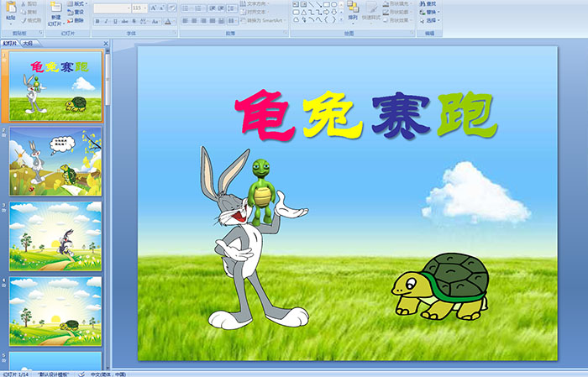Click Distributed alignment icon
Viewport: 588px width, 377px height.
pos(221,21)
